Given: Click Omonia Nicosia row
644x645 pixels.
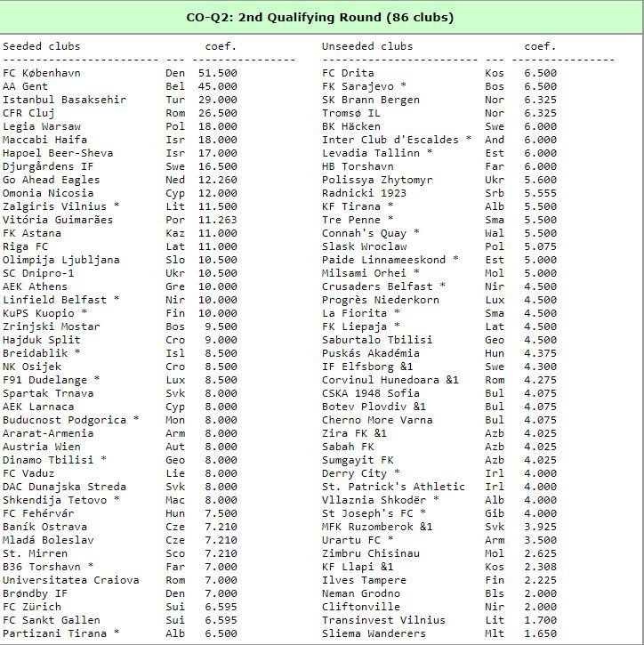Looking at the screenshot, I should point(48,193).
